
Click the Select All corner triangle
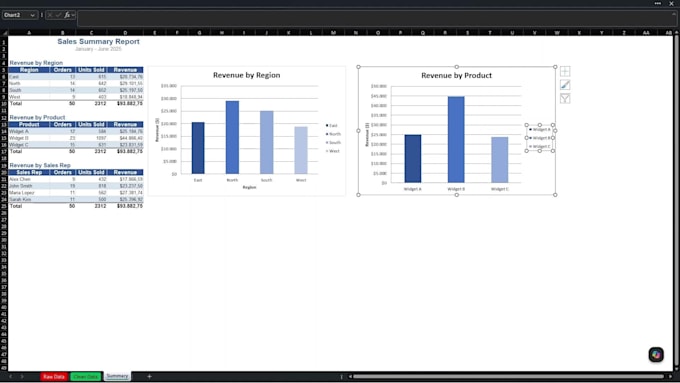[x=4, y=33]
